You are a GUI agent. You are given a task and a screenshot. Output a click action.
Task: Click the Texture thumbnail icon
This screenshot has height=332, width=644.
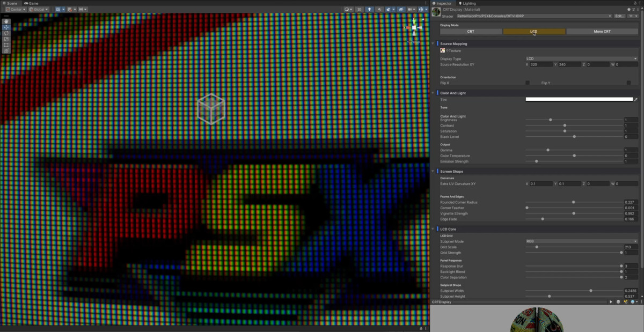[443, 50]
